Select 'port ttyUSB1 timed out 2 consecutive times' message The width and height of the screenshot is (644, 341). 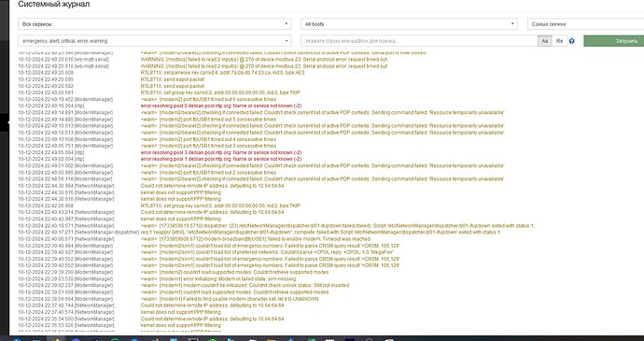(x=209, y=173)
